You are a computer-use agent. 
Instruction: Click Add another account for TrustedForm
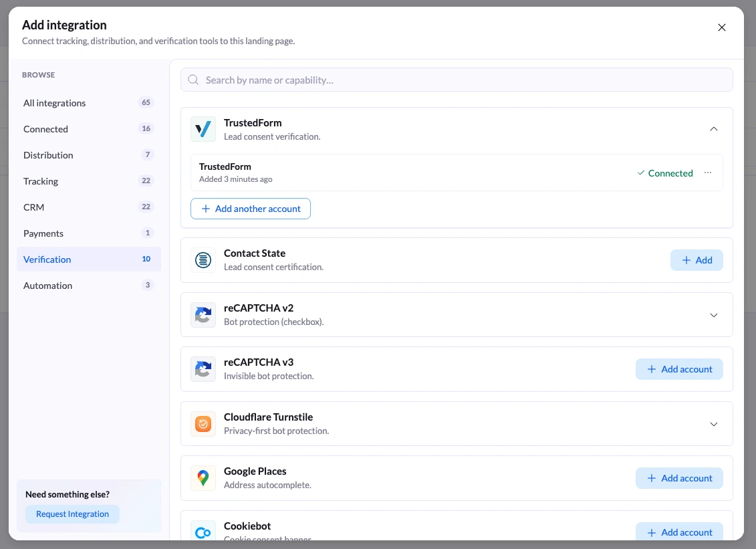(250, 209)
